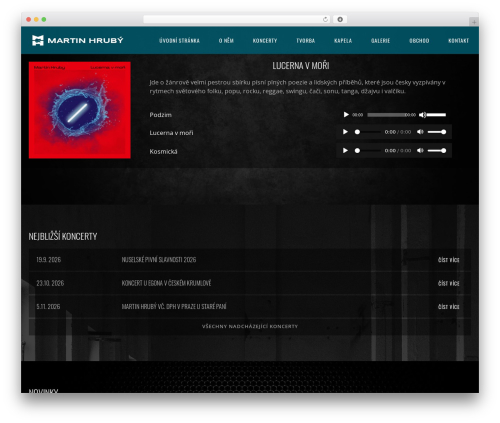The height and width of the screenshot is (423, 500).
Task: Click the date 19.9. 2026
Action: click(x=49, y=260)
